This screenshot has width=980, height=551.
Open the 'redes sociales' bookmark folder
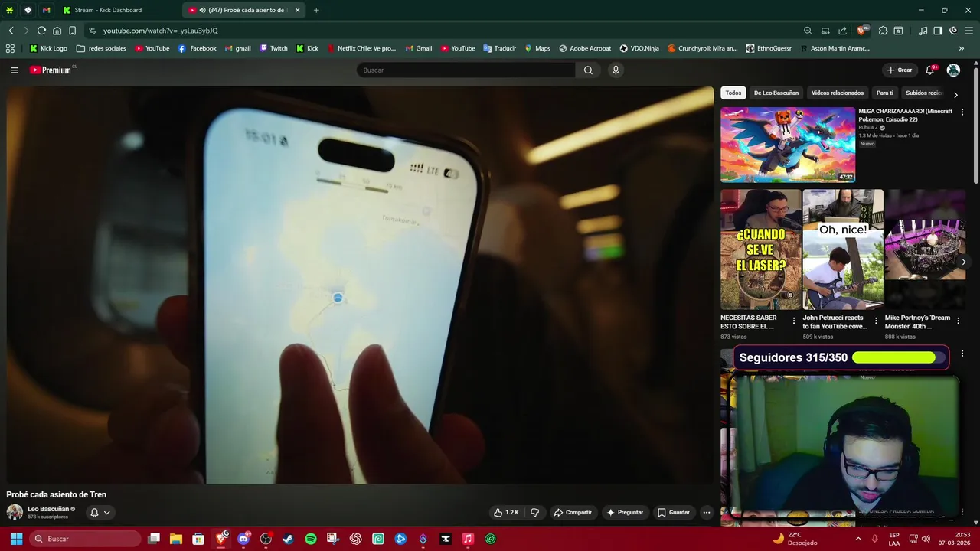pyautogui.click(x=101, y=48)
